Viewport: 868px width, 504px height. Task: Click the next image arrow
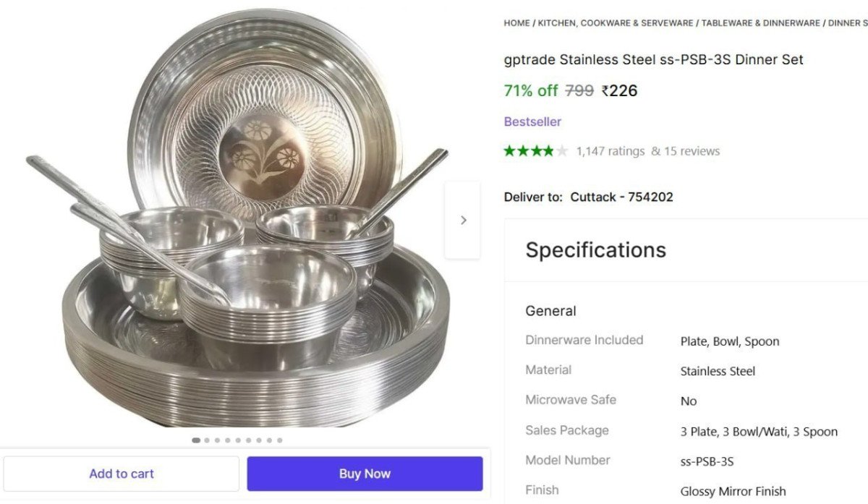tap(463, 220)
